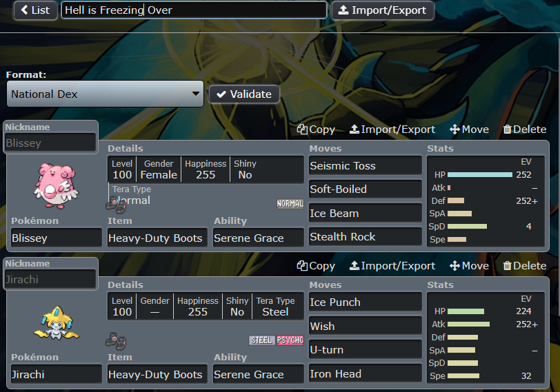This screenshot has width=560, height=392.
Task: Click Blissey's Heavy-Duty Boots item icon
Action: tap(116, 205)
